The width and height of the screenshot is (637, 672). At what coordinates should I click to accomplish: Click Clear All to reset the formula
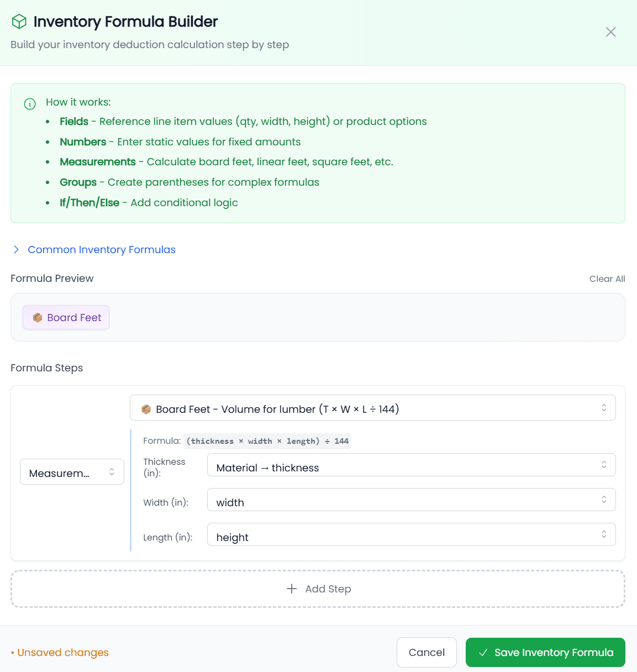coord(607,279)
